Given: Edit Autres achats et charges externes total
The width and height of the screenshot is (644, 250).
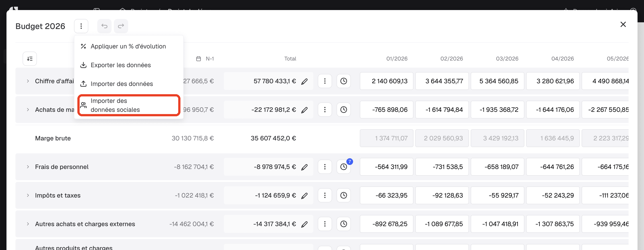Looking at the screenshot, I should pos(304,224).
